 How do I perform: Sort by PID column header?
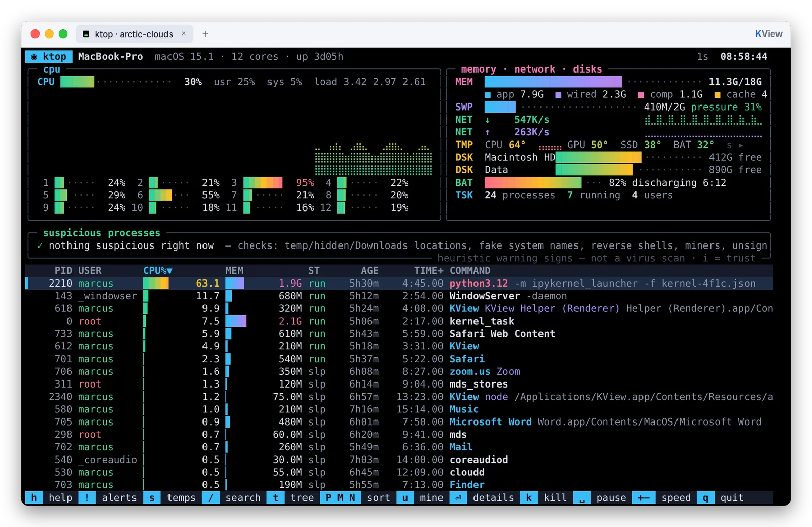tap(63, 271)
